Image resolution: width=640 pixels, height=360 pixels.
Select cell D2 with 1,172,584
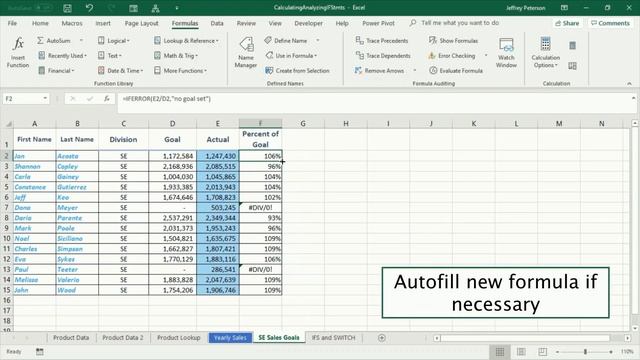point(172,156)
